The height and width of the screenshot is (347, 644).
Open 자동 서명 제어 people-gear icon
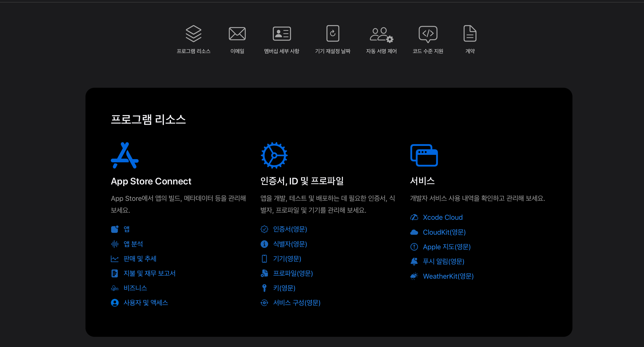point(381,34)
